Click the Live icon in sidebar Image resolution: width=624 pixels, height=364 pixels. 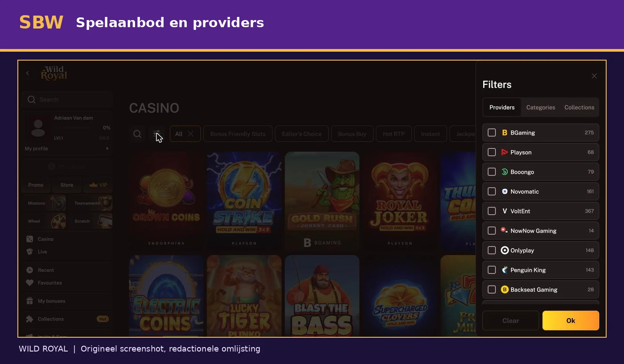point(29,252)
